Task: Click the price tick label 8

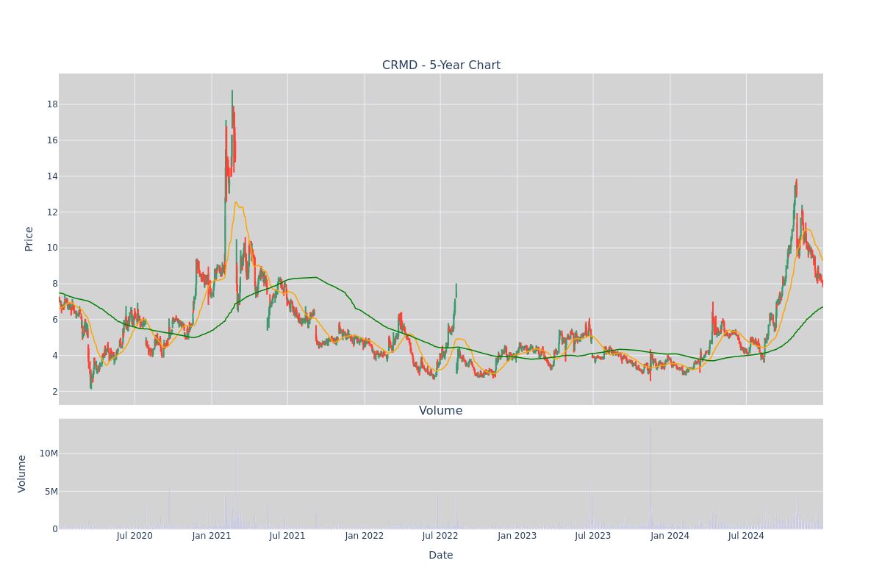Action: point(55,284)
